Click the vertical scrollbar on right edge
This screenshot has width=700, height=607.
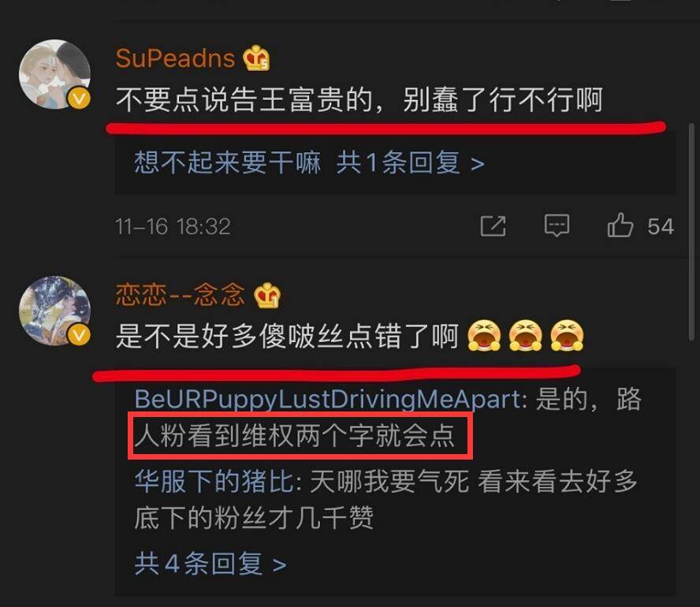691,232
